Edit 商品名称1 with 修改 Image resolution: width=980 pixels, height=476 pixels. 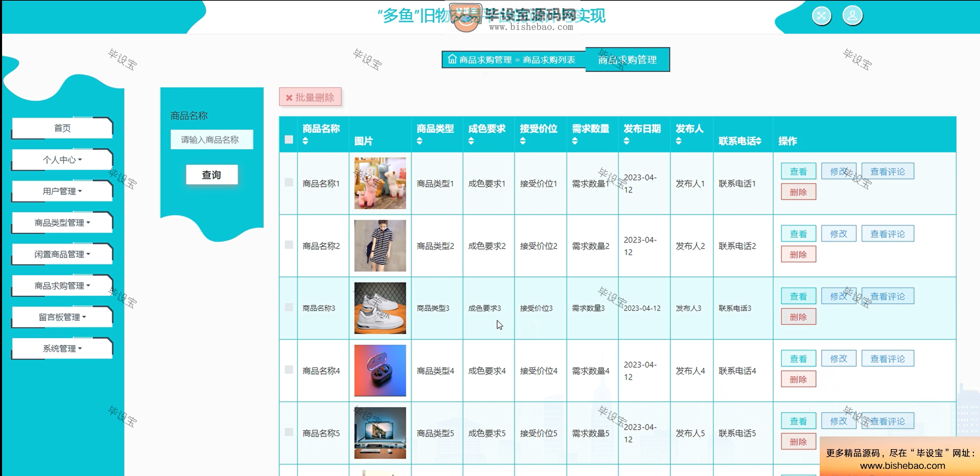pos(839,172)
